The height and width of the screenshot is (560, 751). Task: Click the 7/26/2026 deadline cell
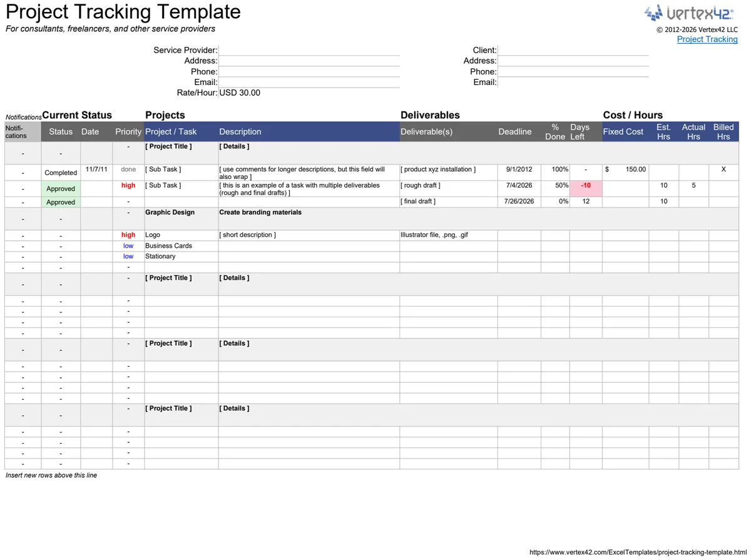click(519, 201)
